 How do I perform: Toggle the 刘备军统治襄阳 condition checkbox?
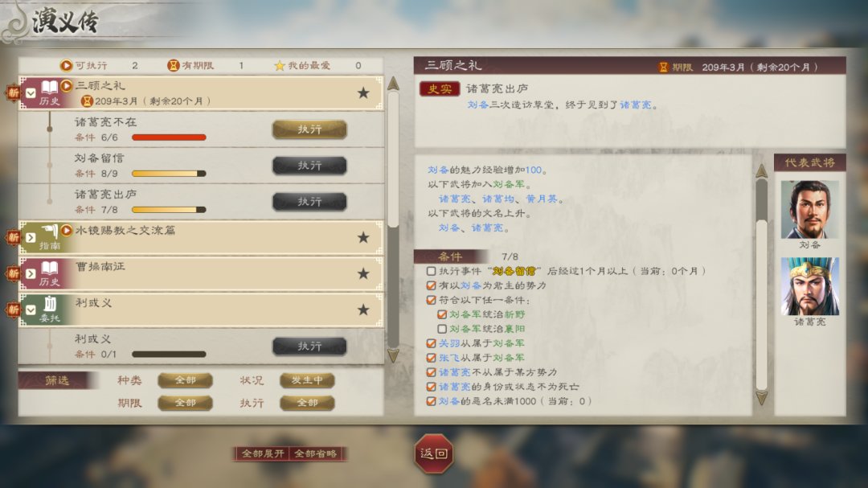(442, 329)
